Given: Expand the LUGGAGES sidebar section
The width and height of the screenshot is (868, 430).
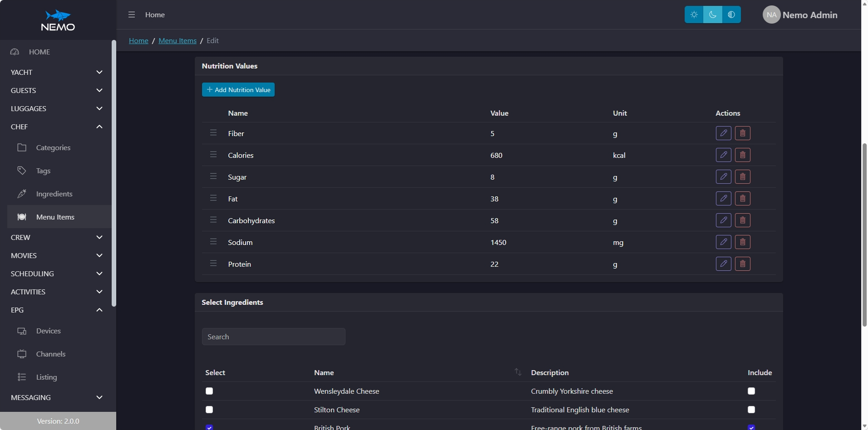Looking at the screenshot, I should pos(57,108).
